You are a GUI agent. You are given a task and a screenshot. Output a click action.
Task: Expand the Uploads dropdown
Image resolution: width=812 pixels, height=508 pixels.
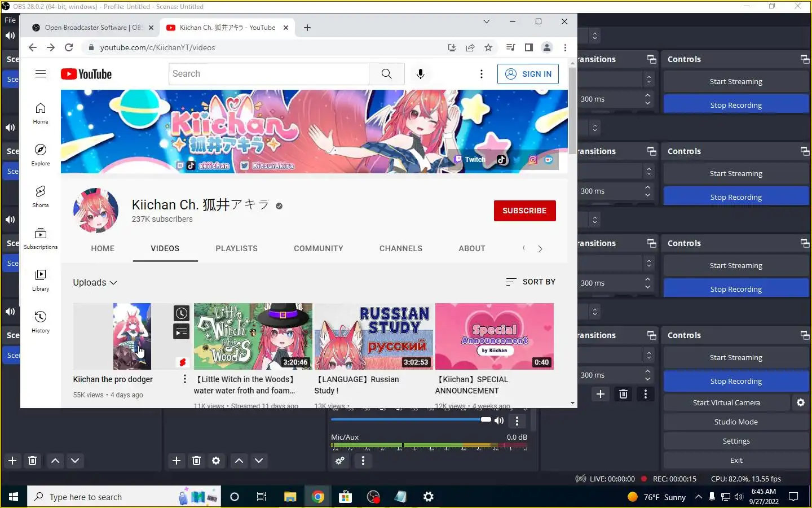coord(95,282)
